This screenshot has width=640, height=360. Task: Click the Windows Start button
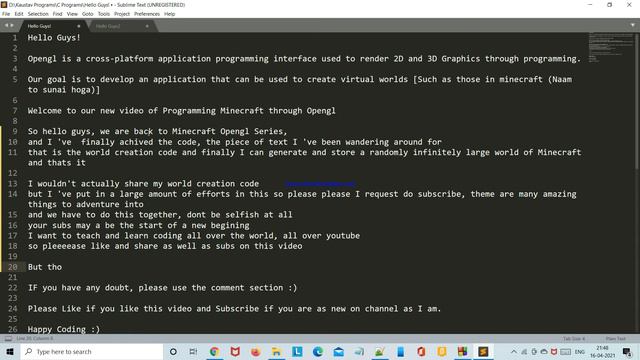pyautogui.click(x=10, y=351)
